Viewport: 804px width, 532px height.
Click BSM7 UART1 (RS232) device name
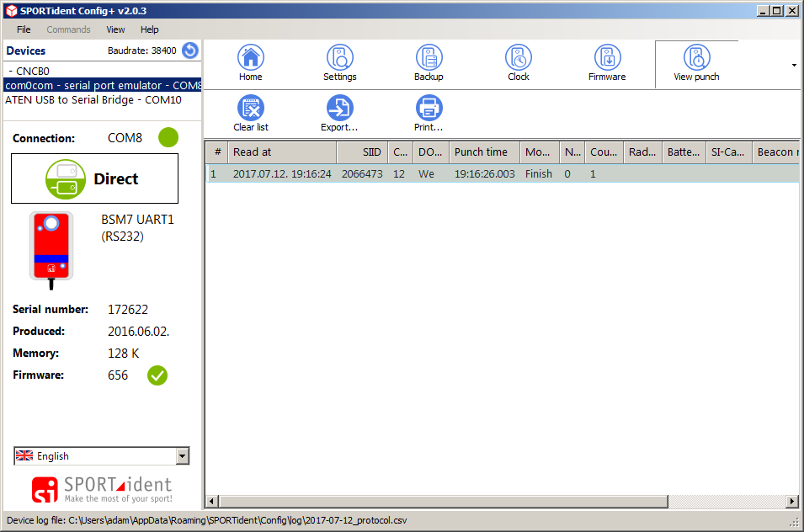tap(137, 227)
